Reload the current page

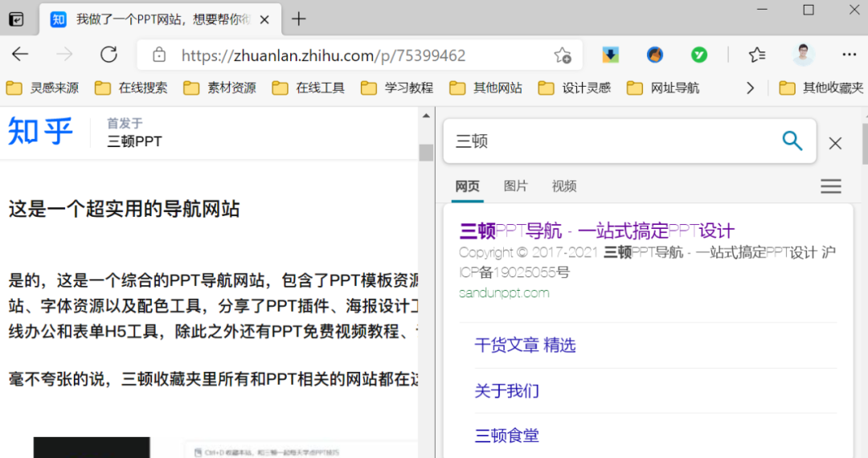point(108,54)
